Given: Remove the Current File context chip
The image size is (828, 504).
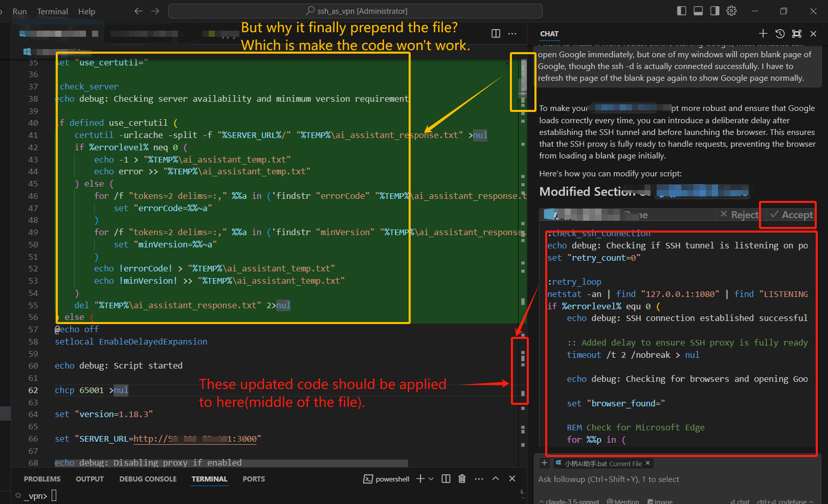Looking at the screenshot, I should (x=647, y=463).
